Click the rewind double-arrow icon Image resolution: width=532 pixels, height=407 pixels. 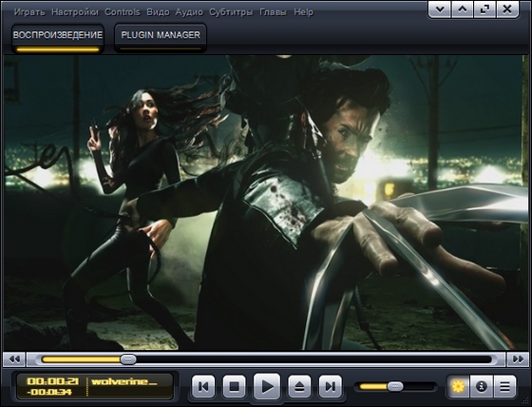[x=14, y=359]
